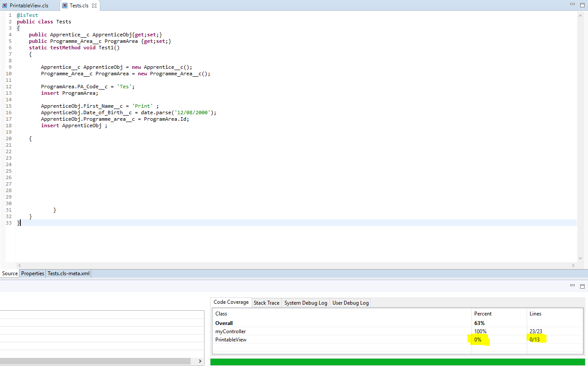Viewport: 588px width, 370px height.
Task: Click the left panel scrollbar right arrow
Action: coord(200,361)
